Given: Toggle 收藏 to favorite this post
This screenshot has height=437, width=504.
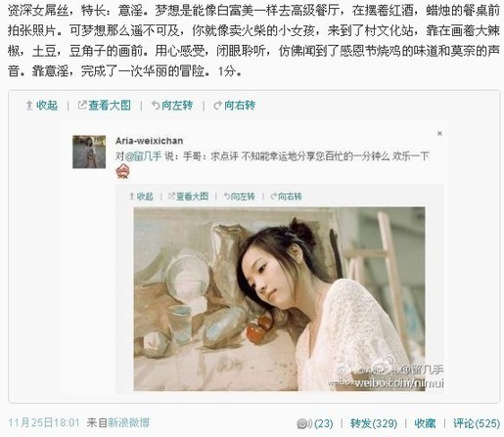Looking at the screenshot, I should coord(425,423).
